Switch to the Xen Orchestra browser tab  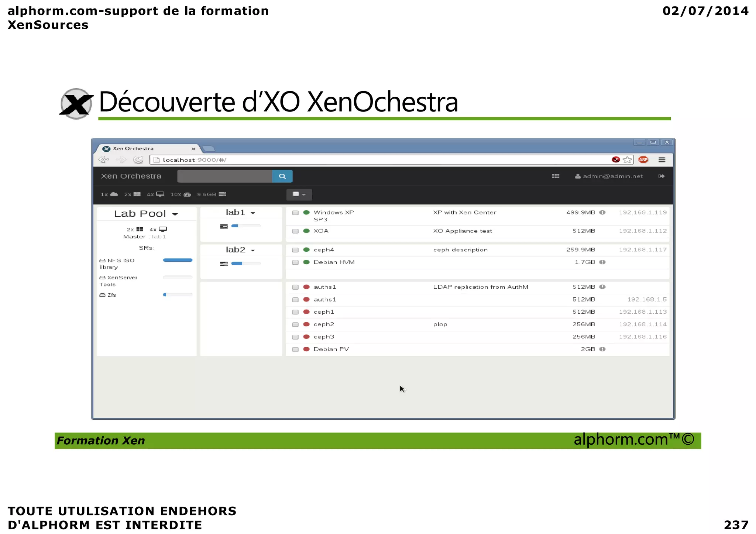148,149
